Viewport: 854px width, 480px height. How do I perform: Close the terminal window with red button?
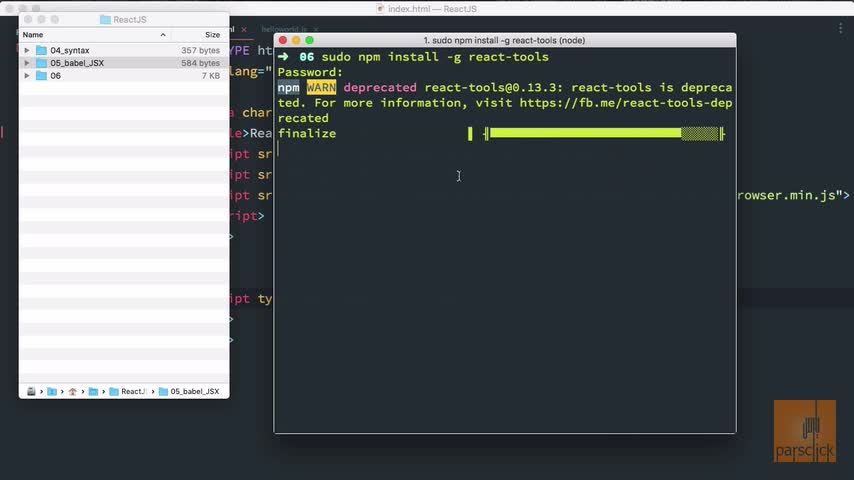[283, 40]
